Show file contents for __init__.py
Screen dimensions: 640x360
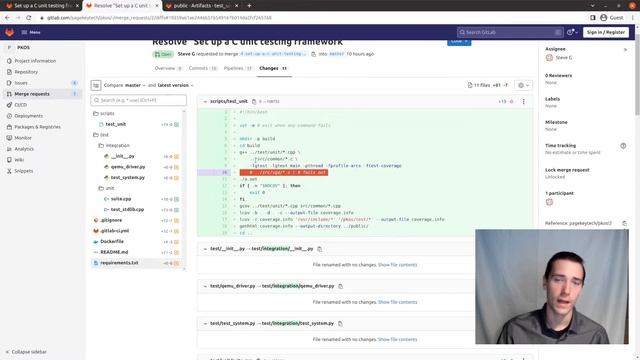(398, 265)
